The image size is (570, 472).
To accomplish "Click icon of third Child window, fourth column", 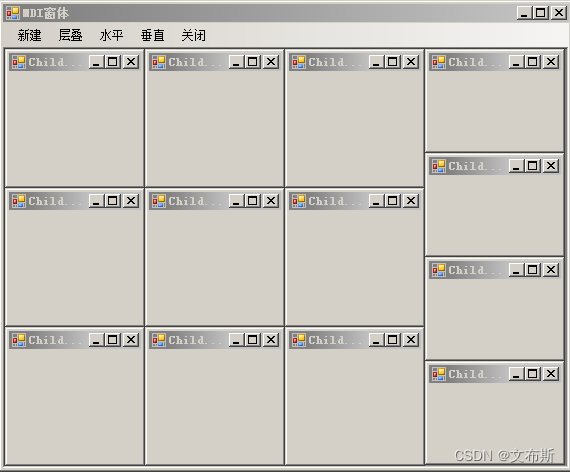I will (438, 270).
